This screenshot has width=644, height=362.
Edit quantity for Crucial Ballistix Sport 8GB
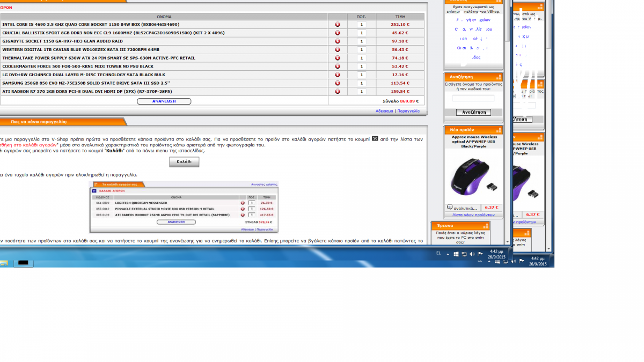click(361, 33)
